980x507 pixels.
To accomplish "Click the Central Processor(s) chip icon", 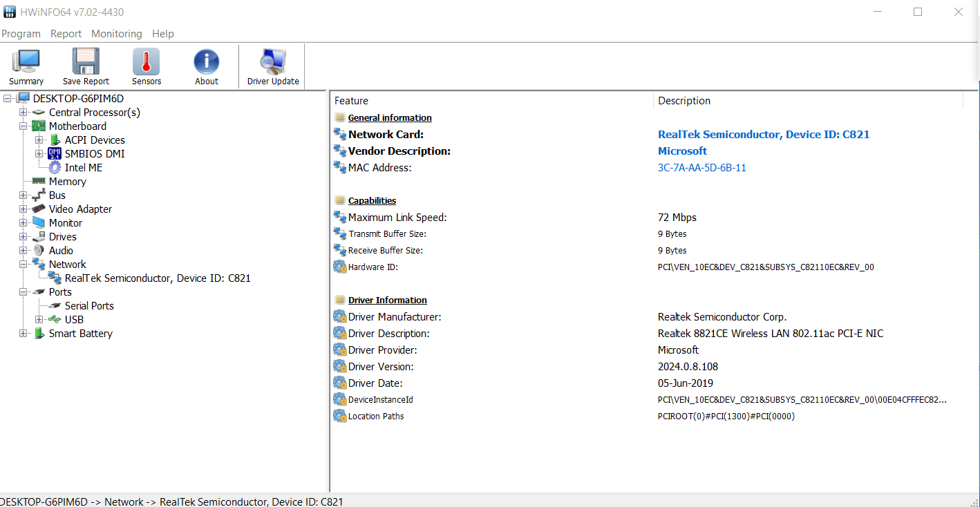I will (x=39, y=112).
